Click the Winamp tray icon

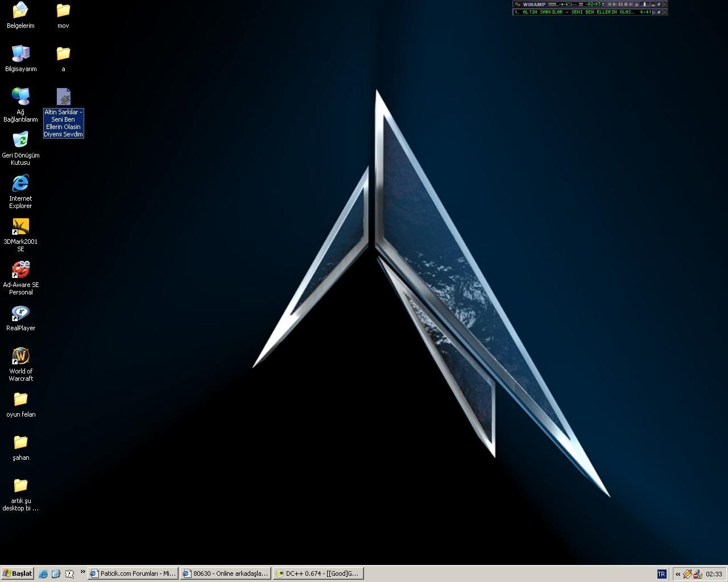[x=688, y=574]
